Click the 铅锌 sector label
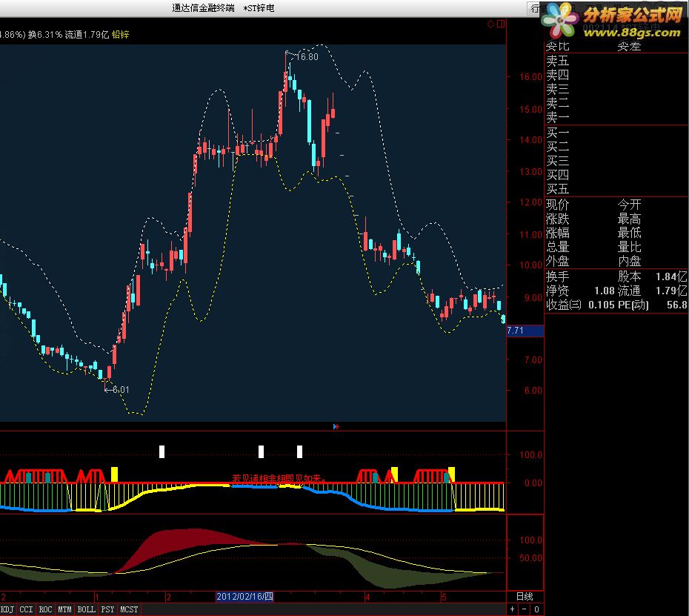This screenshot has height=616, width=689. pyautogui.click(x=121, y=34)
